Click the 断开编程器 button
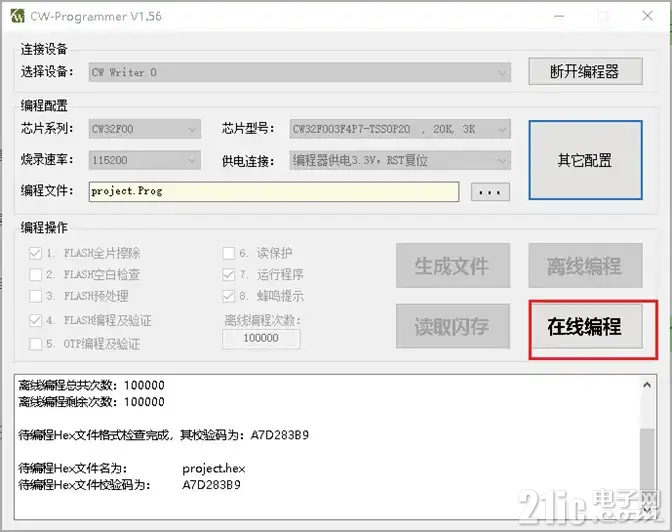Image resolution: width=672 pixels, height=532 pixels. coord(585,72)
